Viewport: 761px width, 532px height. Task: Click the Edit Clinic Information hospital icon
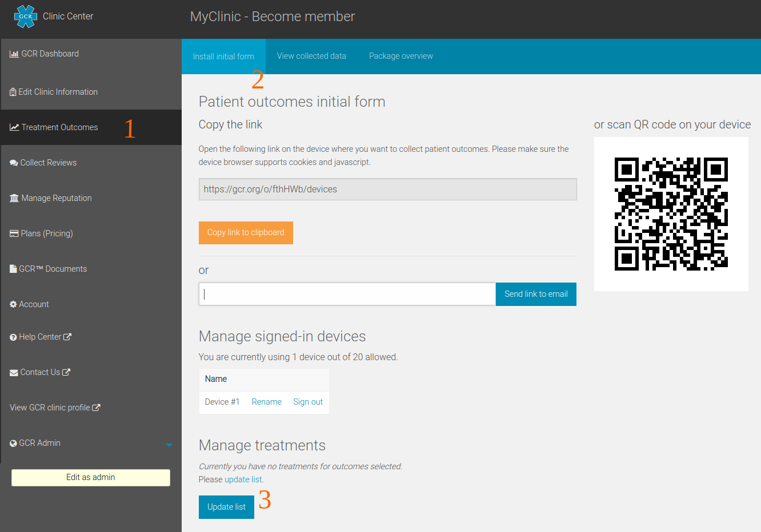(x=13, y=92)
